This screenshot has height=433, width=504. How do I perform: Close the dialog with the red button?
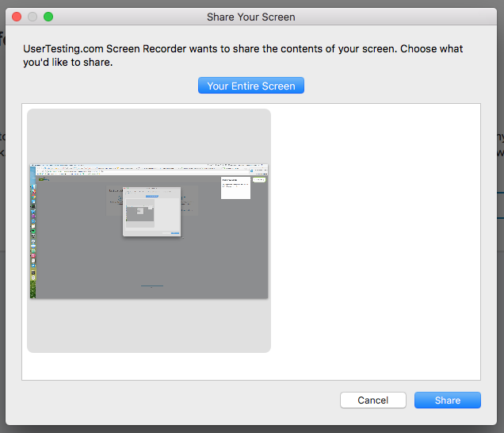click(x=16, y=16)
